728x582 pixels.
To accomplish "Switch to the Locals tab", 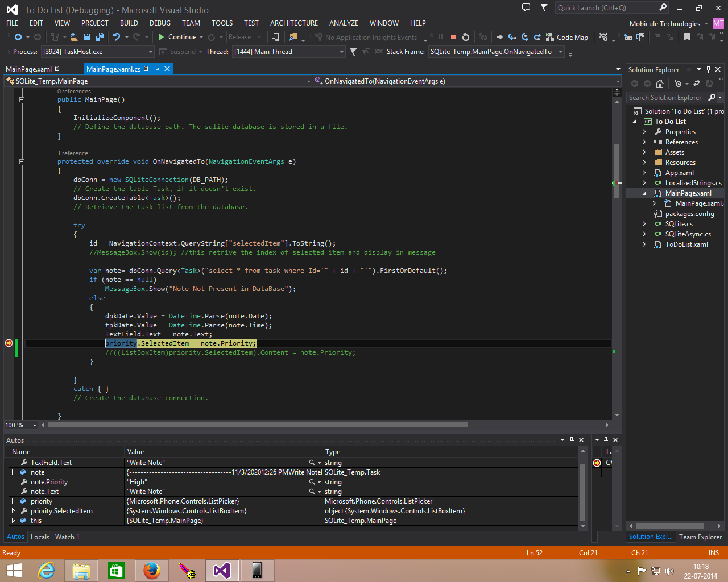I will pyautogui.click(x=40, y=537).
